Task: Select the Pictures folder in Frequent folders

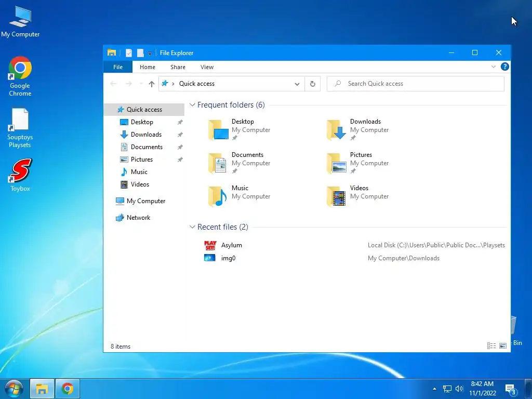Action: tap(357, 163)
